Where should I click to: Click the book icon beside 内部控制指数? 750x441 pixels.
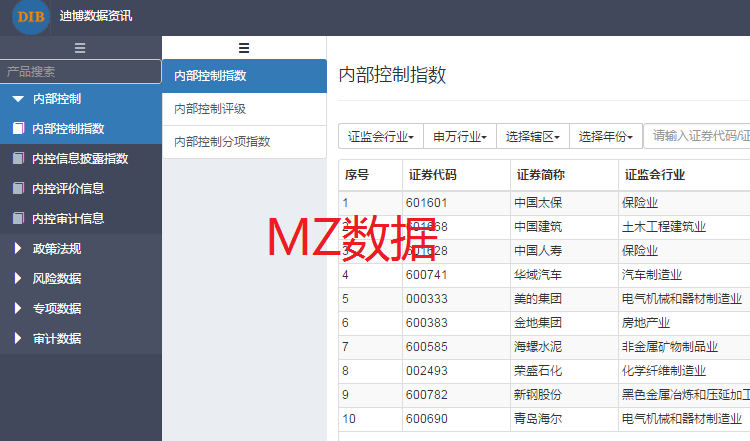coord(18,128)
